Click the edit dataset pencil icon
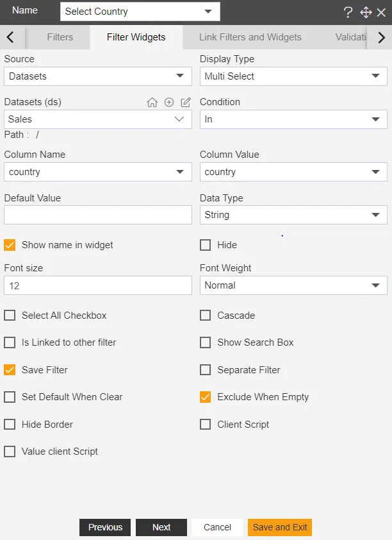Viewport: 392px width, 540px height. coord(186,102)
